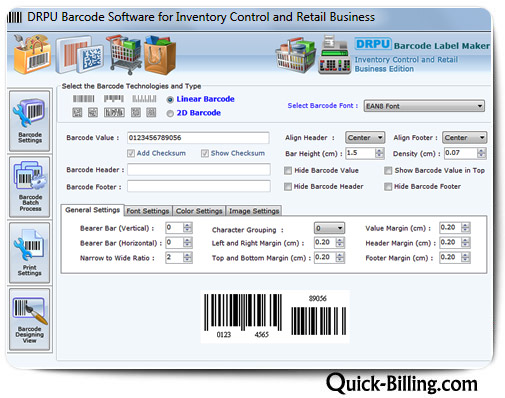
Task: Click the shopping basket icon near DRPU logo
Action: tap(295, 55)
